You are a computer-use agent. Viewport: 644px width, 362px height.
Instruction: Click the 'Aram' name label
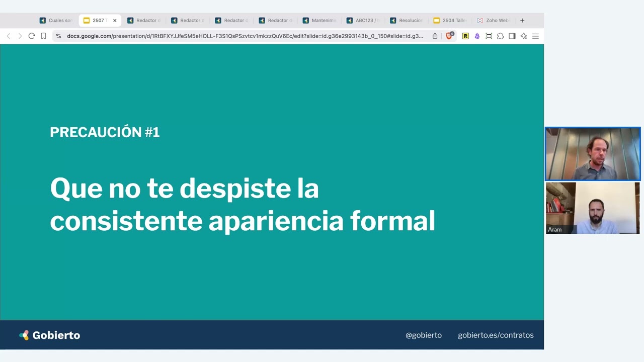554,230
